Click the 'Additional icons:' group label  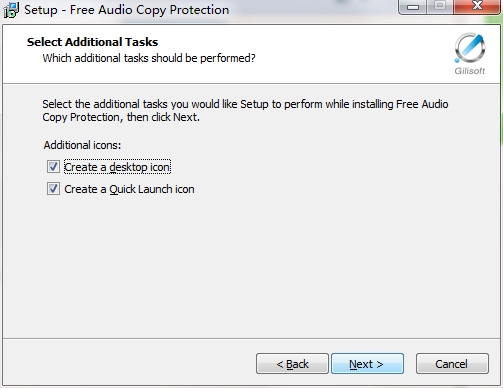click(82, 145)
